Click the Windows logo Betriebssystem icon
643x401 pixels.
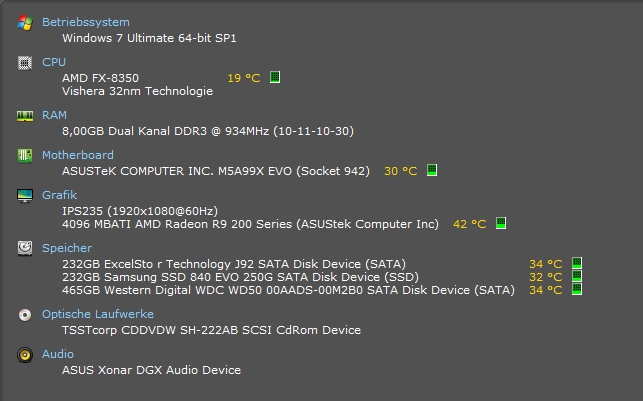(25, 22)
